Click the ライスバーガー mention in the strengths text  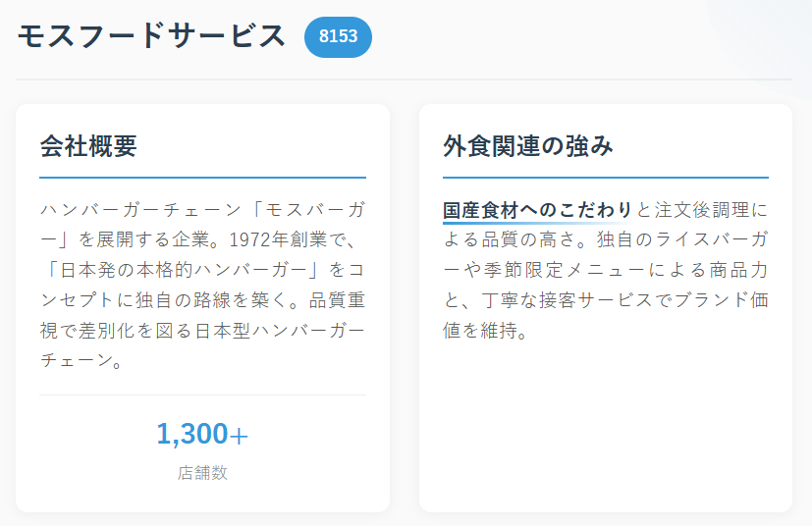coord(709,239)
